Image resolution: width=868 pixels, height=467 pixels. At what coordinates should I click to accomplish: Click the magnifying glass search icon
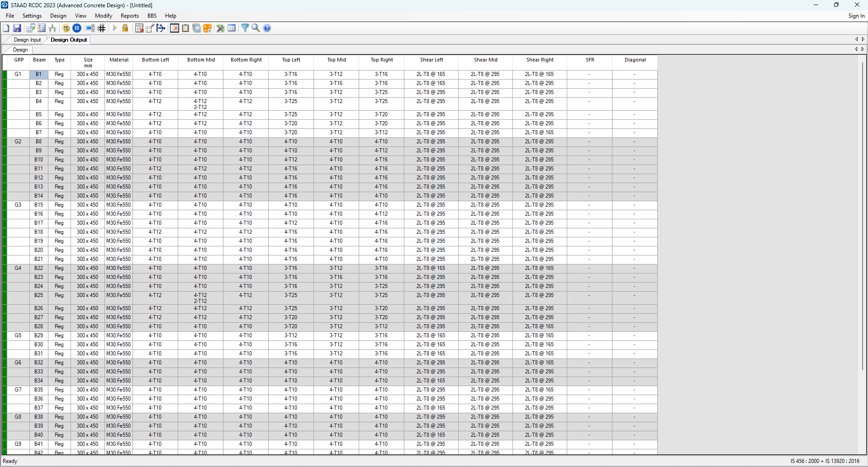pos(256,28)
